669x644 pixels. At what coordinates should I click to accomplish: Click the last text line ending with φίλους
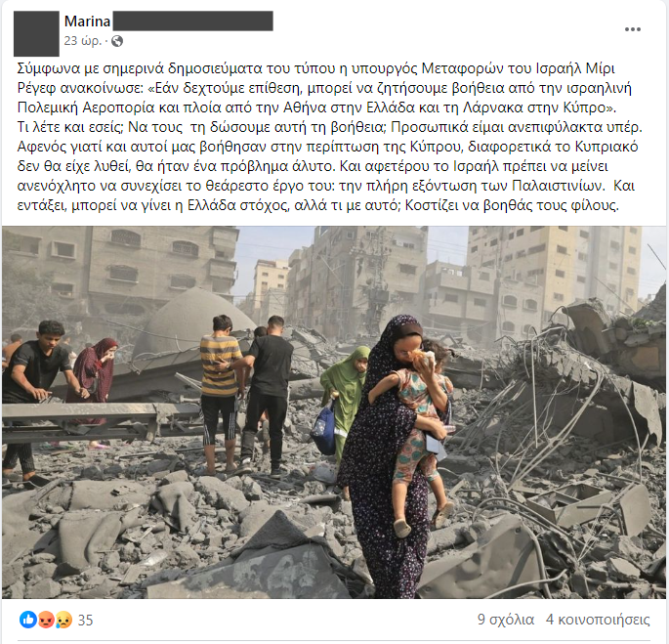tap(317, 205)
